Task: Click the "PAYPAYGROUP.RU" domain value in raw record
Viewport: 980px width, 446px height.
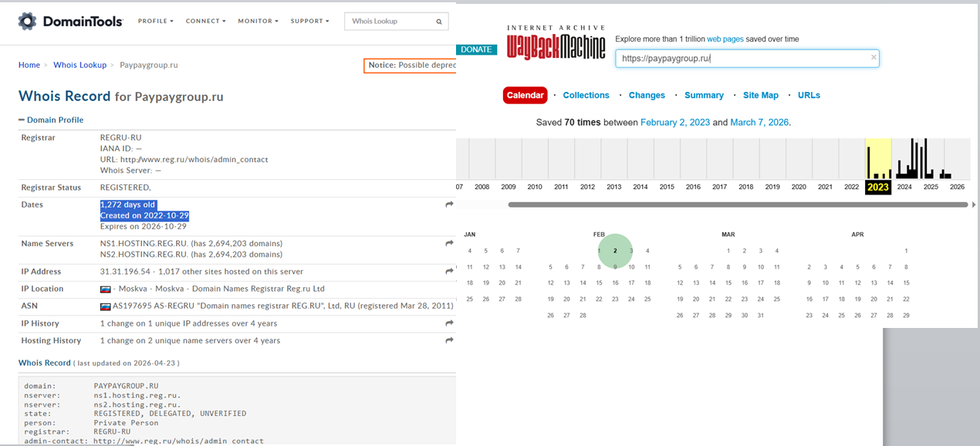Action: coord(127,385)
